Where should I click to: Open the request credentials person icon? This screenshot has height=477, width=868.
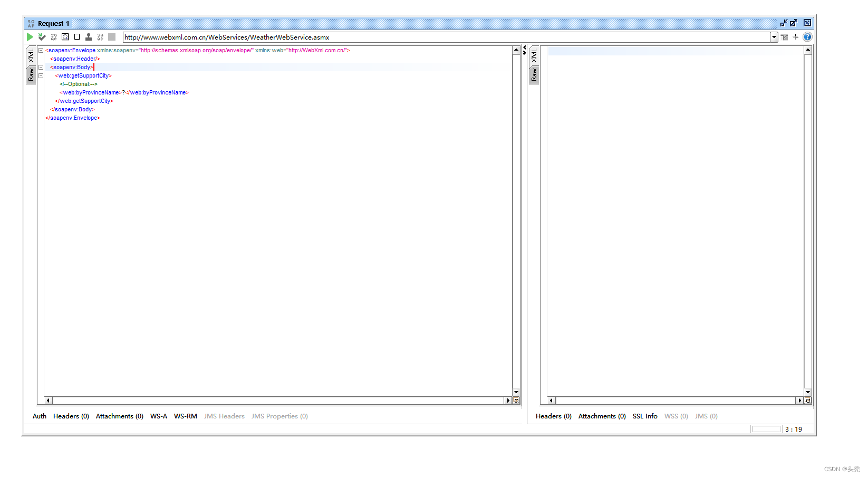tap(88, 37)
